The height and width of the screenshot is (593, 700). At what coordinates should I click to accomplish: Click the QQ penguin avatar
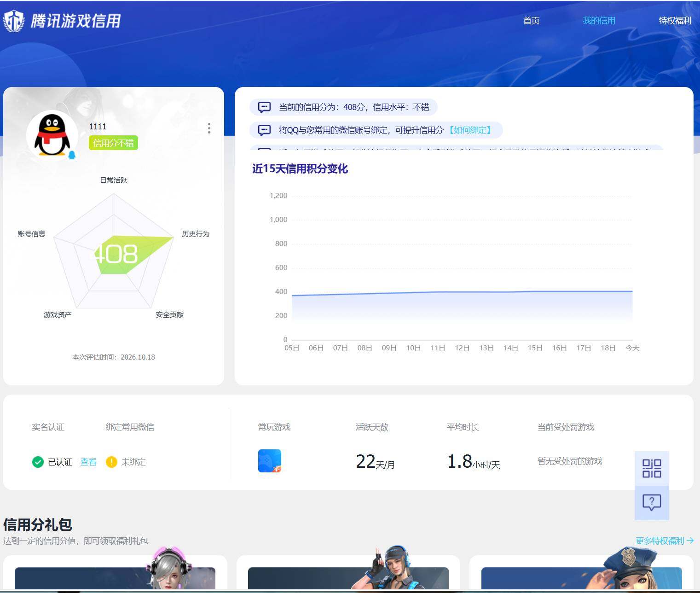52,135
